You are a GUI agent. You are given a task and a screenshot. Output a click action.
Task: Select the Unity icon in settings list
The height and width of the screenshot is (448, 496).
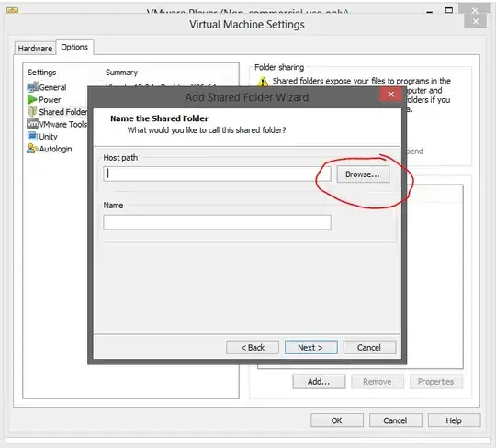(32, 136)
